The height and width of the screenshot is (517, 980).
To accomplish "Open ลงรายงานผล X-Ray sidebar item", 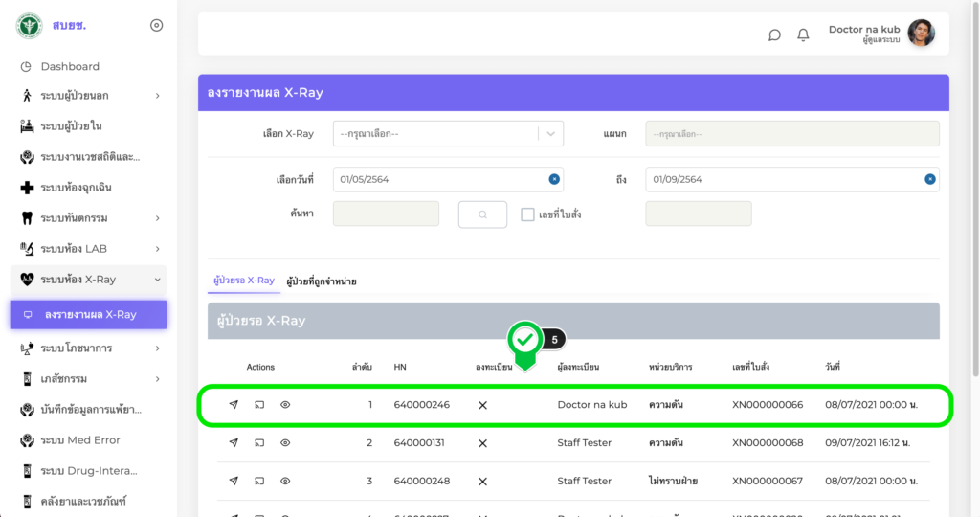I will pyautogui.click(x=89, y=315).
